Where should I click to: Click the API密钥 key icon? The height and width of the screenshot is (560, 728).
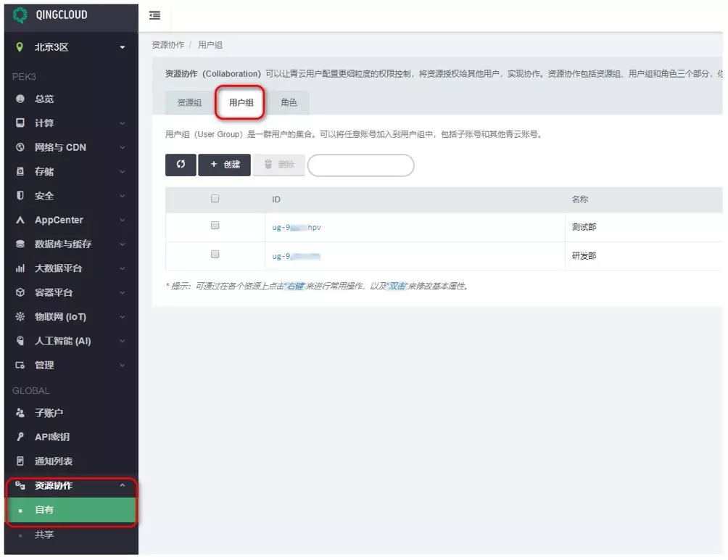tap(20, 437)
